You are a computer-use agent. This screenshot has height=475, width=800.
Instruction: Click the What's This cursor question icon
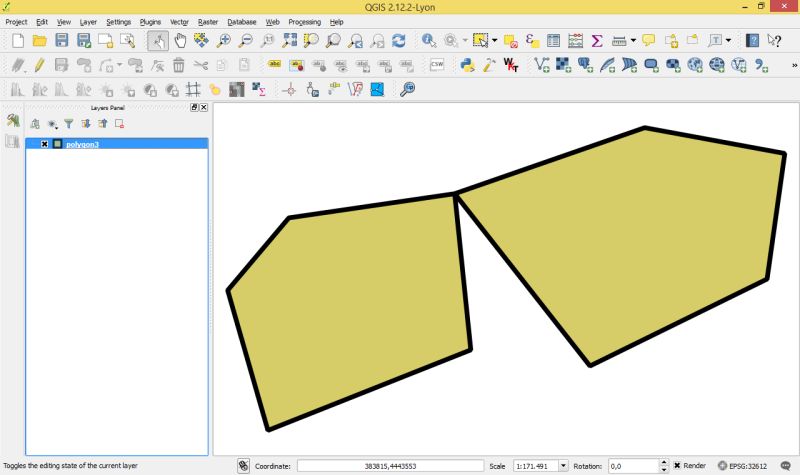tap(774, 40)
